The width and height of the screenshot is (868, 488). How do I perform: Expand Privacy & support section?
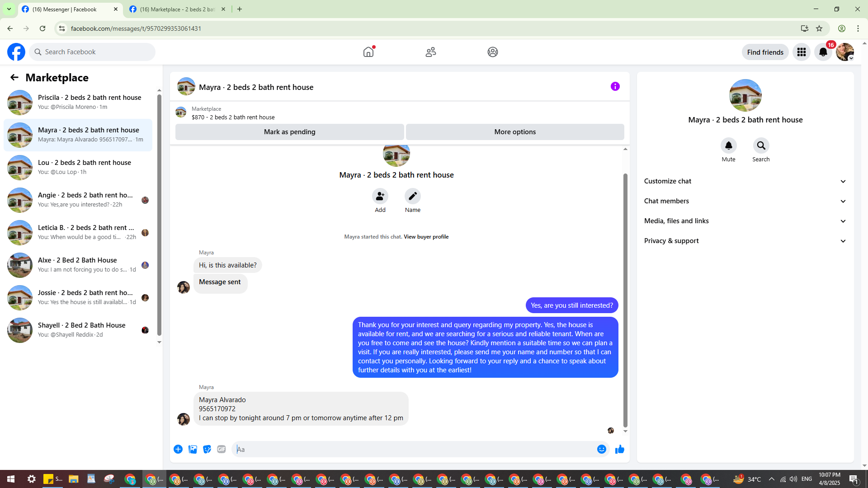pos(745,241)
